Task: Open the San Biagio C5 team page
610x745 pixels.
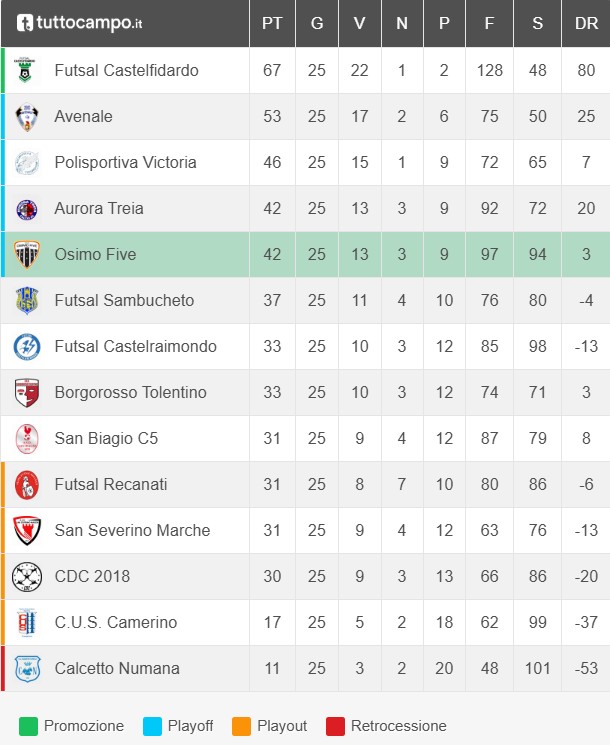Action: pos(106,439)
